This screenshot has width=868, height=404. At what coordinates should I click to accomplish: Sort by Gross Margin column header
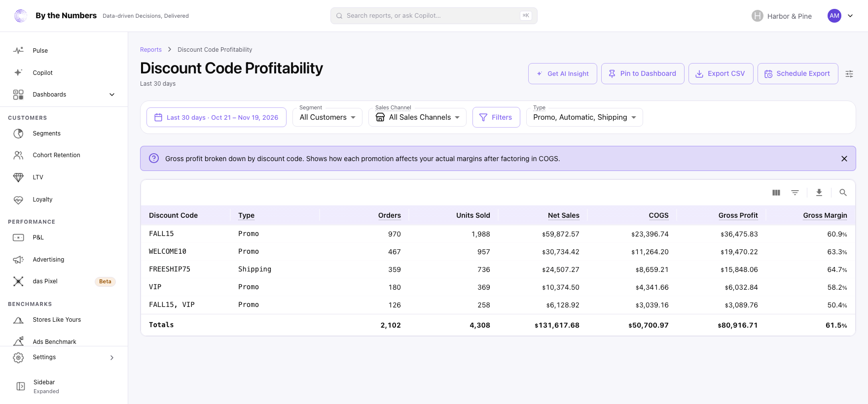click(x=825, y=215)
